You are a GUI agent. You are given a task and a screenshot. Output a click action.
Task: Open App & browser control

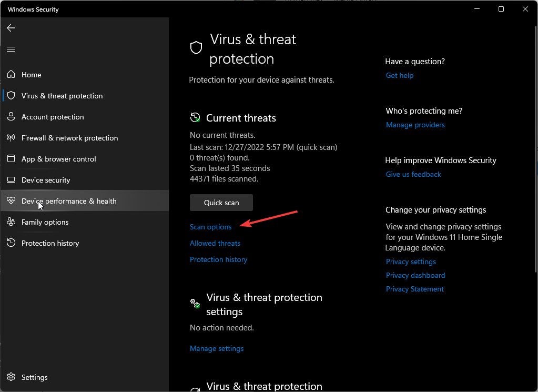point(58,158)
